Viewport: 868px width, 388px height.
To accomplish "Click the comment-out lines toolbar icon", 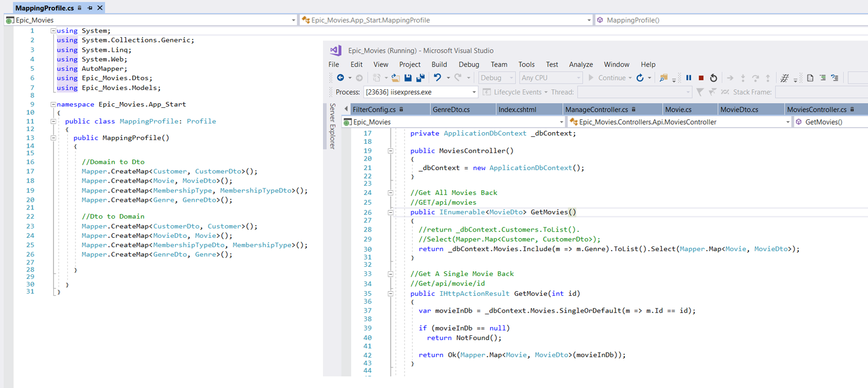I will point(834,78).
